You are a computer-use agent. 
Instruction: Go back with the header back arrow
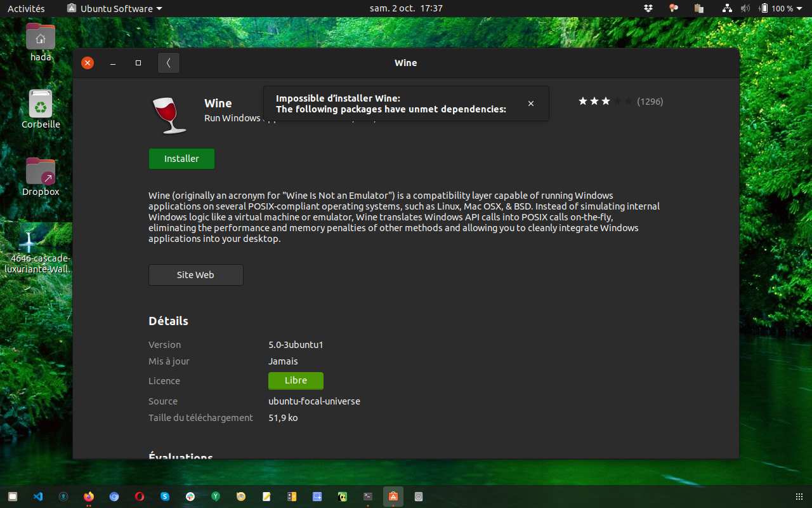click(x=169, y=63)
